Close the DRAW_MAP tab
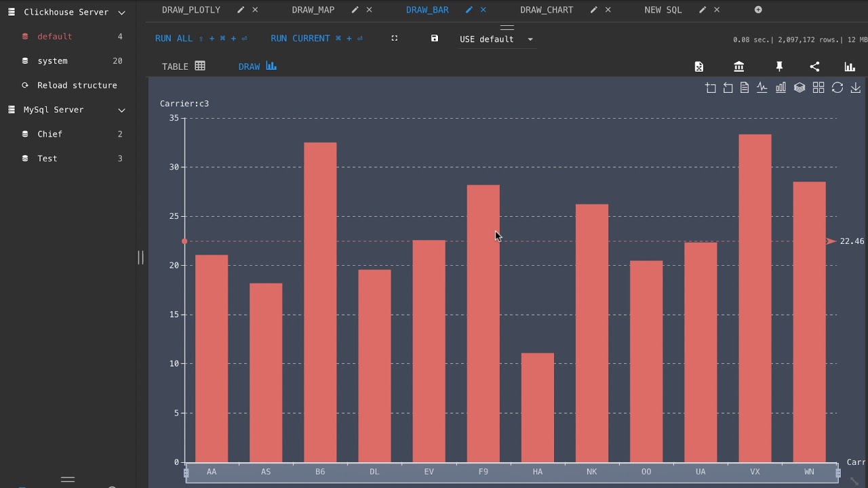The width and height of the screenshot is (868, 488). click(369, 9)
